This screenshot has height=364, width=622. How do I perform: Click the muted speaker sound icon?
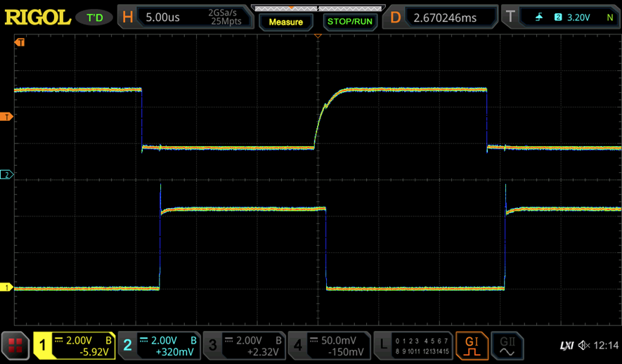pyautogui.click(x=584, y=346)
